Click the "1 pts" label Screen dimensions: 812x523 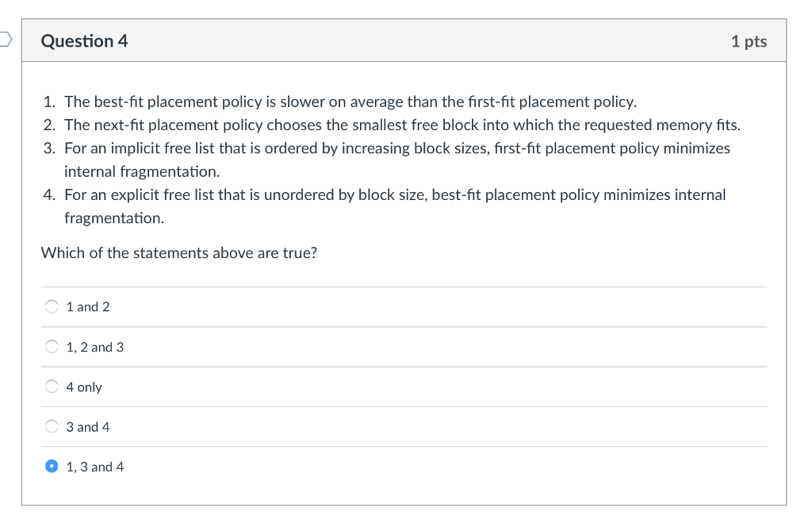point(750,41)
